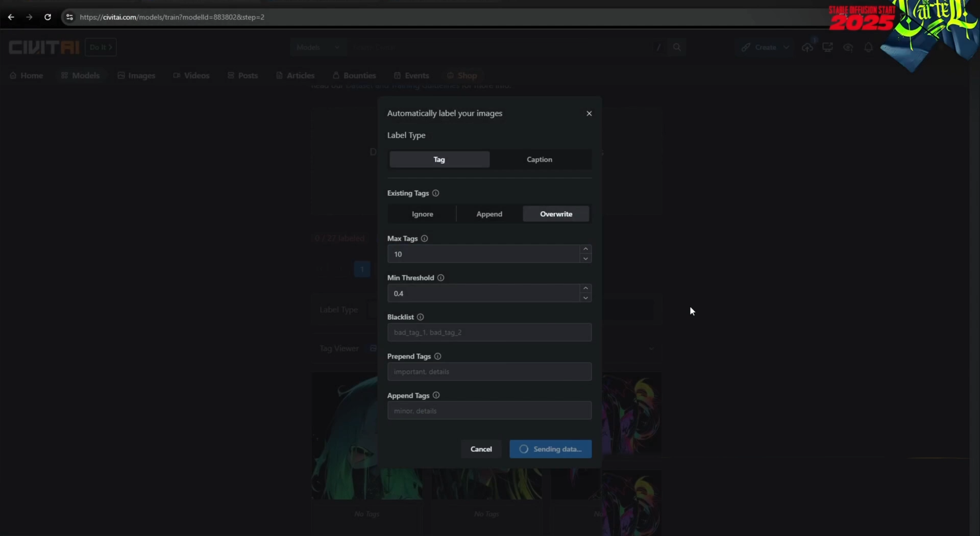Click into the Append Tags input

point(489,411)
